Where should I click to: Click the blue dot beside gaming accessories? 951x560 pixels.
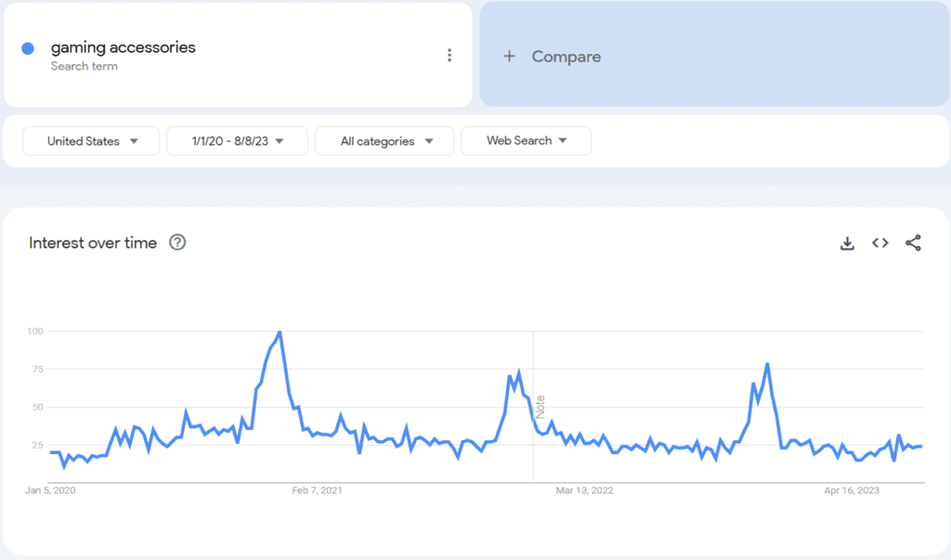(28, 48)
